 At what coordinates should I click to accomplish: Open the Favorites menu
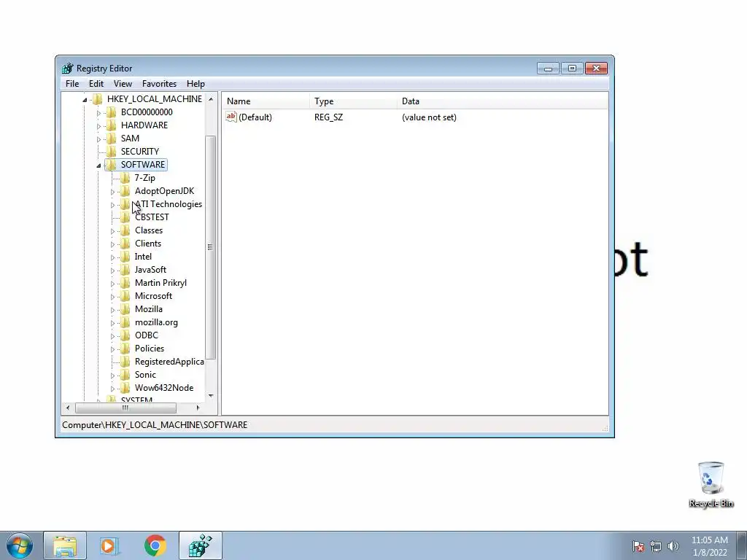pos(159,84)
